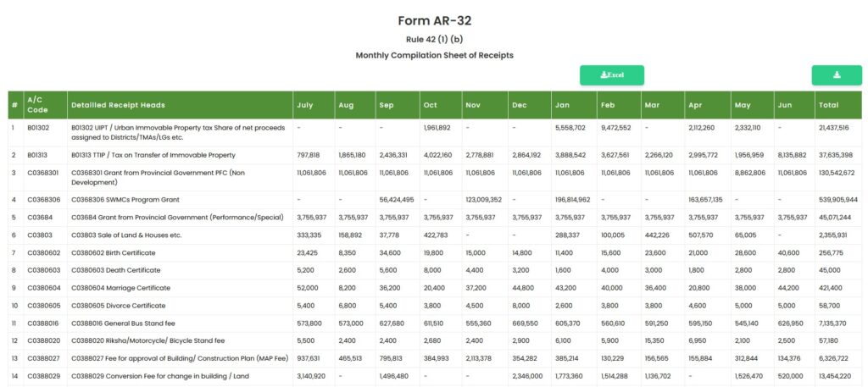The image size is (868, 387).
Task: Select the Dec column header
Action: [x=530, y=105]
